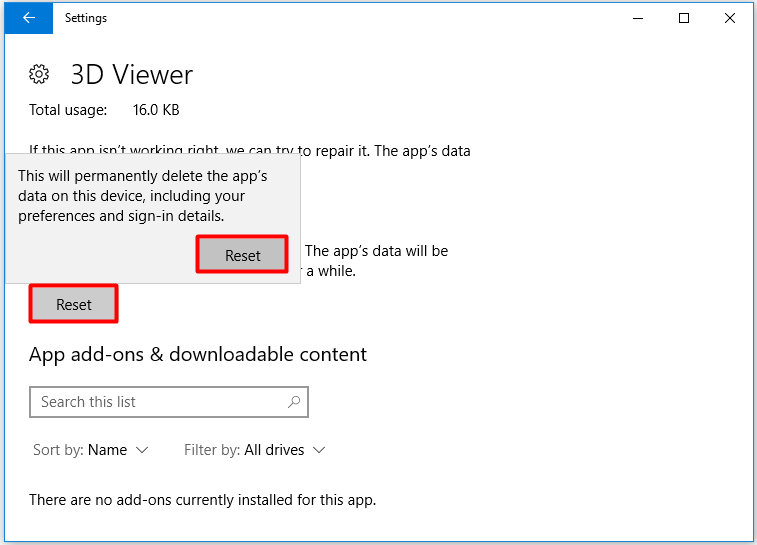
Task: Click App add-ons & downloadable content heading
Action: click(x=197, y=354)
